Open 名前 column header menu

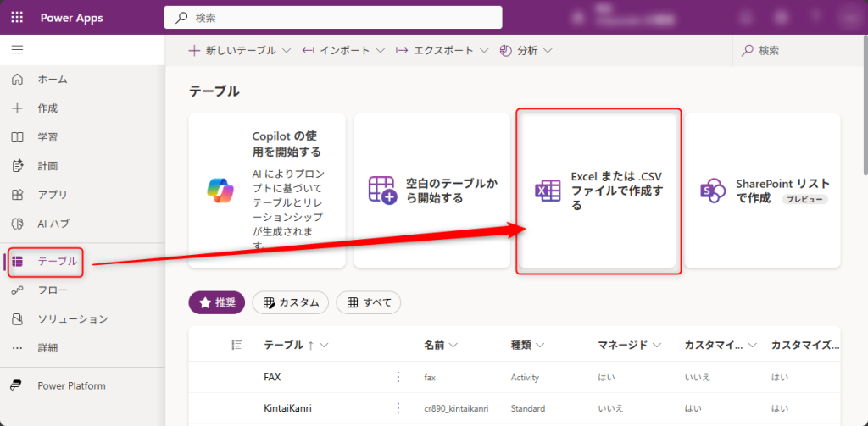pyautogui.click(x=441, y=346)
